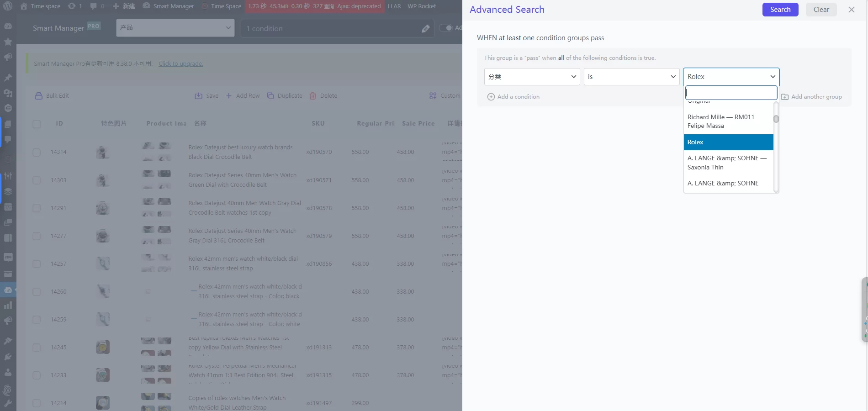Click the featured image thumbnail for 14314
868x411 pixels.
(102, 152)
